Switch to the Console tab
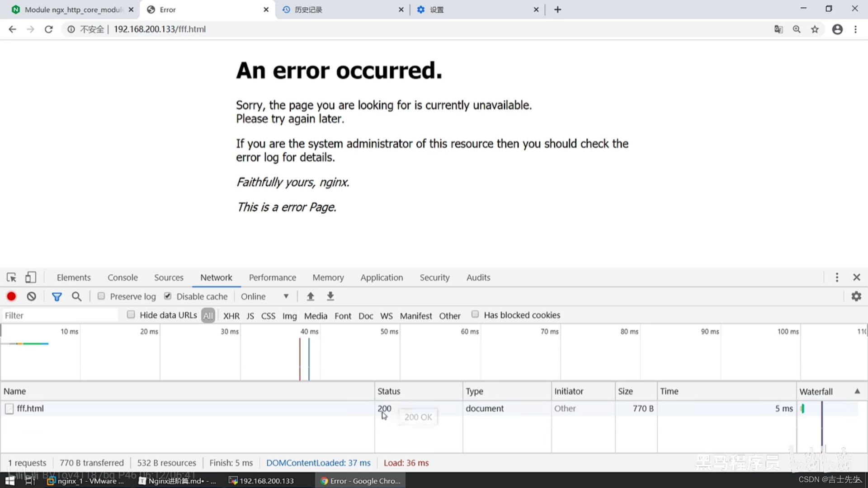This screenshot has height=488, width=868. (123, 277)
